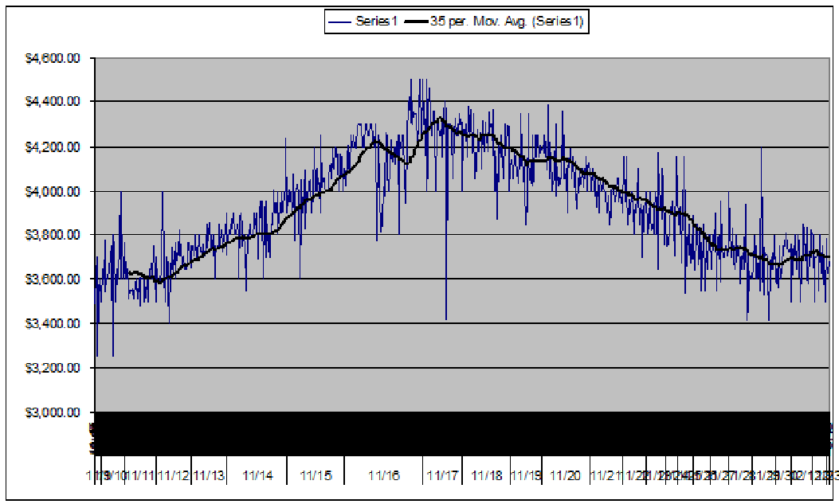This screenshot has height=504, width=839.
Task: Click the 11/13 x-axis date label
Action: (x=209, y=476)
